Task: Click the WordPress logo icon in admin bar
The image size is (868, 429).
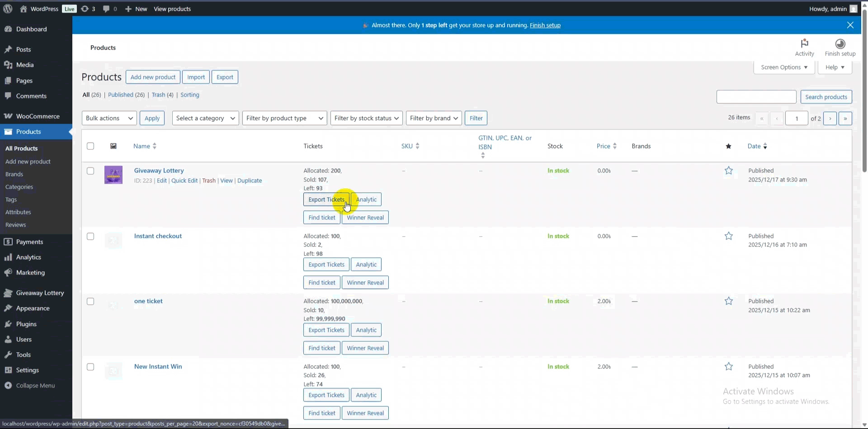Action: point(8,9)
